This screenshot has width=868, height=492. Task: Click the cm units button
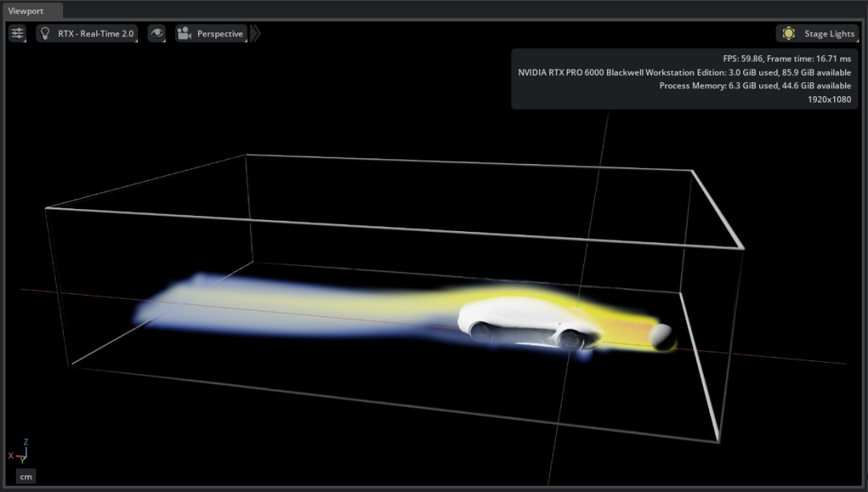point(25,476)
